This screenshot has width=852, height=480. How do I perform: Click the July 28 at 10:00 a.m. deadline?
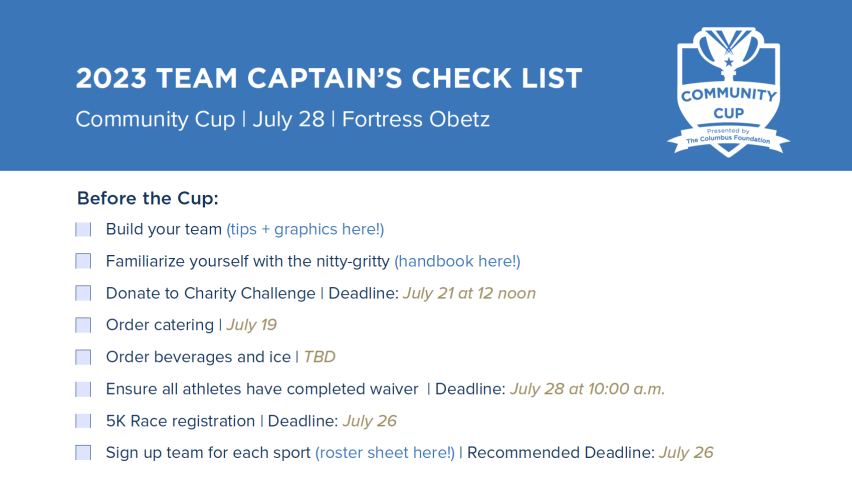click(x=587, y=389)
